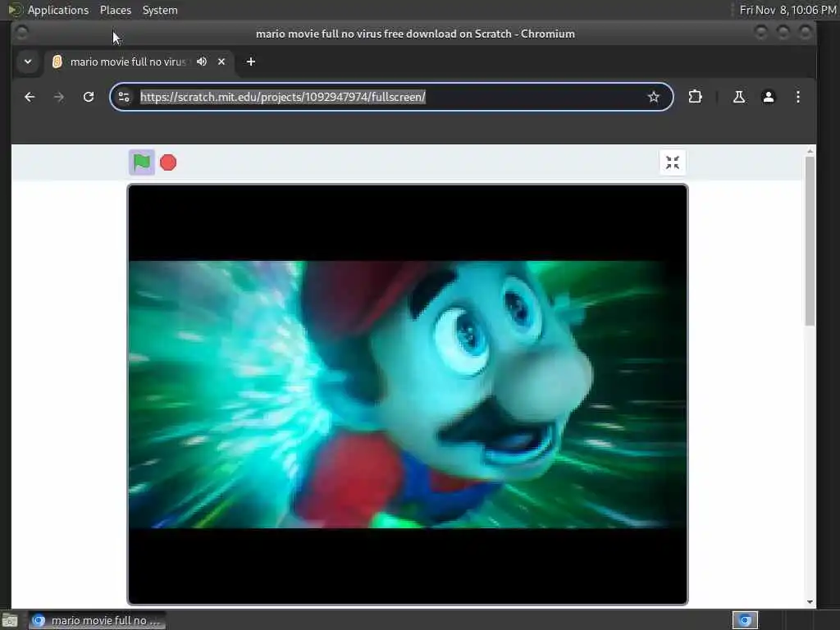Exit Scratch fullscreen mode
840x630 pixels.
pyautogui.click(x=673, y=162)
